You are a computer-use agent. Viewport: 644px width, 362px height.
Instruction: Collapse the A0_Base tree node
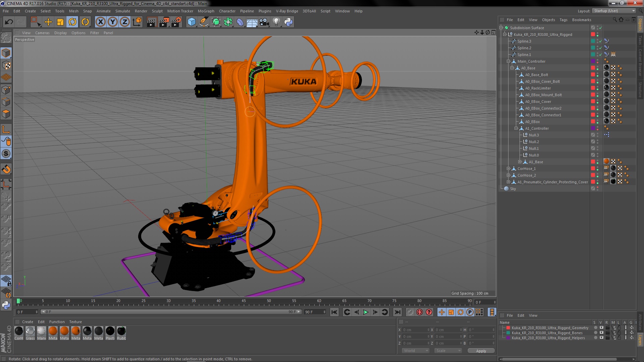[x=512, y=68]
